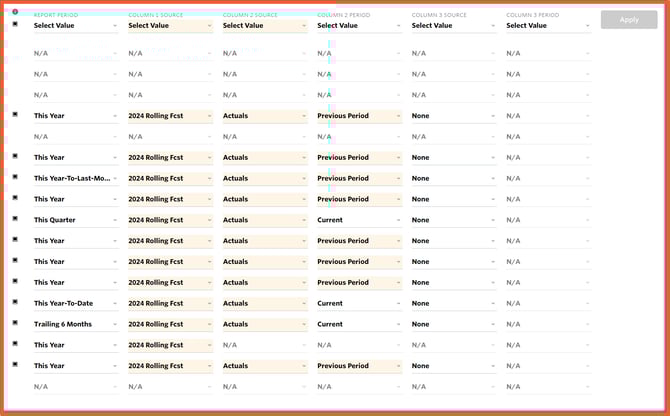Open the Column 1 Source Select Value dropdown
670x416 pixels.
click(x=169, y=26)
